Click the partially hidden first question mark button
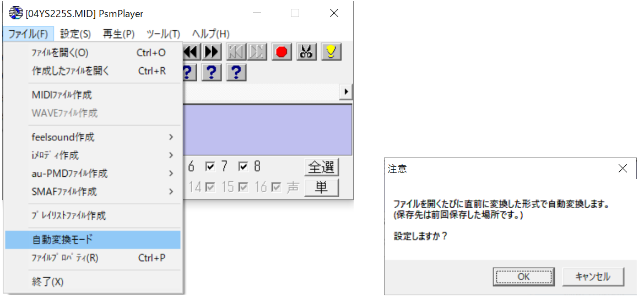Screen dimensions: 644x298 click(x=190, y=73)
